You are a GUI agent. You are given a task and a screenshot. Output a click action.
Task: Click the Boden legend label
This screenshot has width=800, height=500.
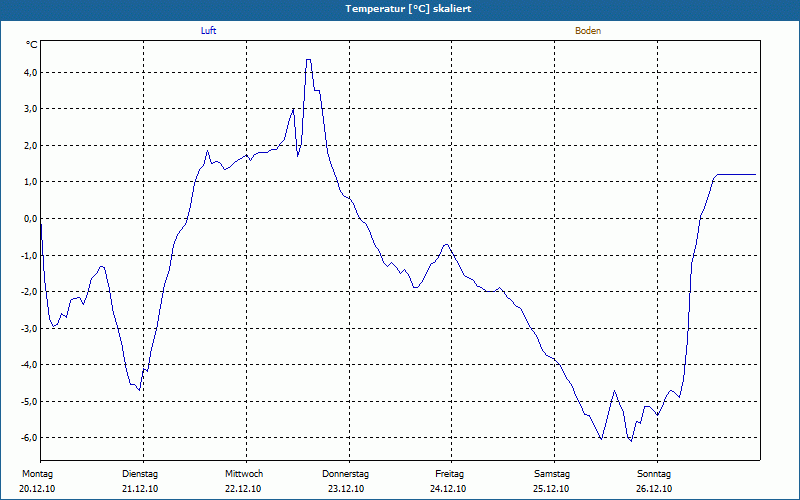(588, 31)
